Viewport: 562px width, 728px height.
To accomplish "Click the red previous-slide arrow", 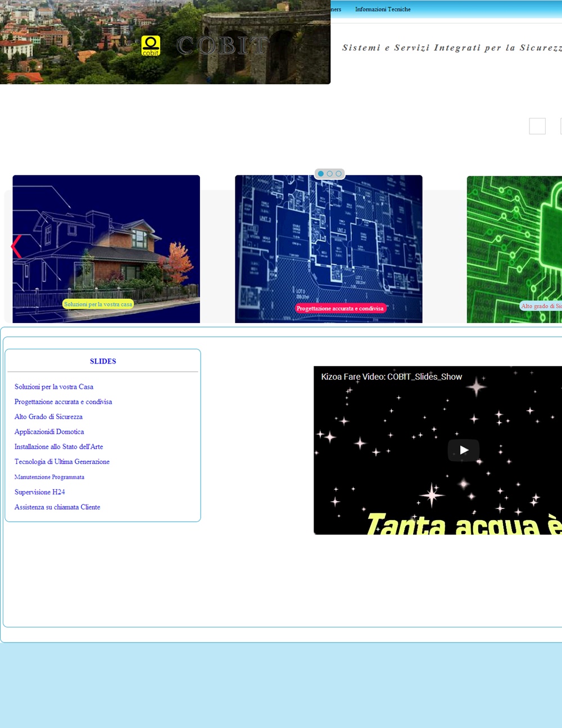I will (16, 247).
